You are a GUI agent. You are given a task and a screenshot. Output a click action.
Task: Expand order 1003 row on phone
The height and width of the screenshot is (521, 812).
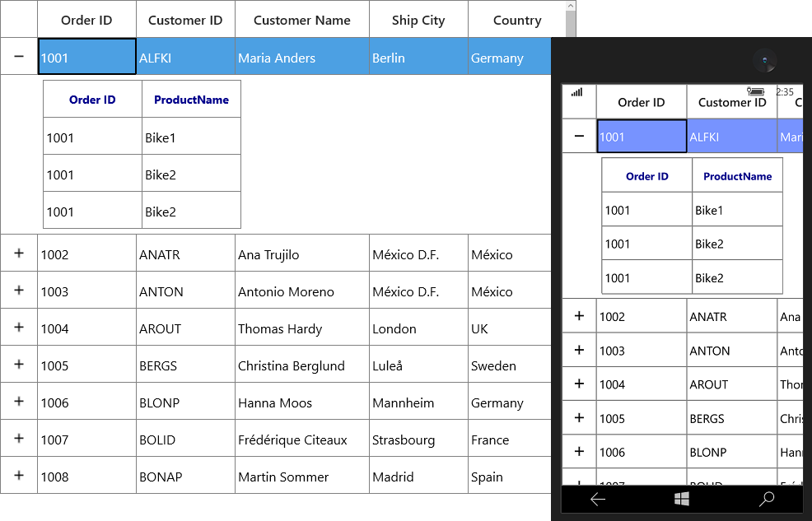(x=579, y=350)
